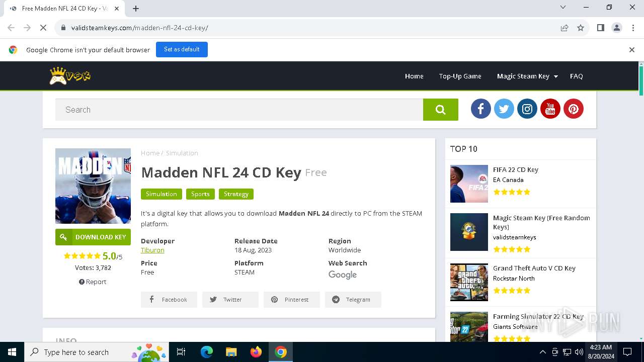Toggle Chrome side panel icon
The image size is (644, 362).
click(x=601, y=28)
